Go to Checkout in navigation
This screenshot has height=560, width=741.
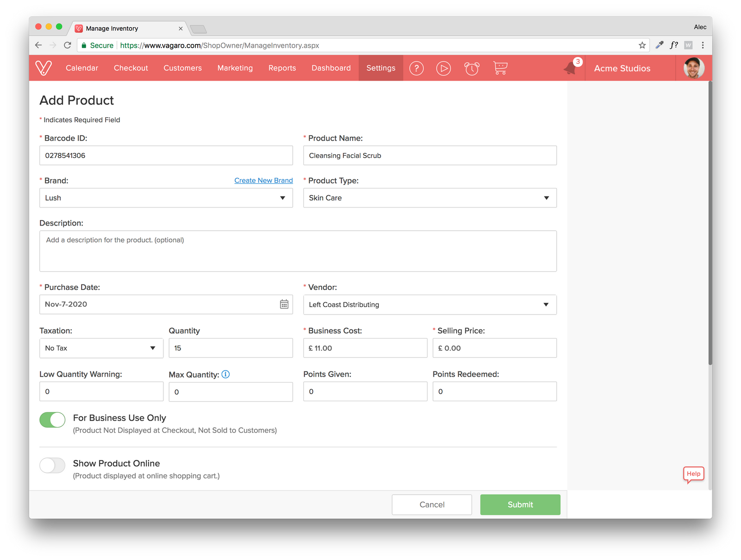[x=131, y=68]
